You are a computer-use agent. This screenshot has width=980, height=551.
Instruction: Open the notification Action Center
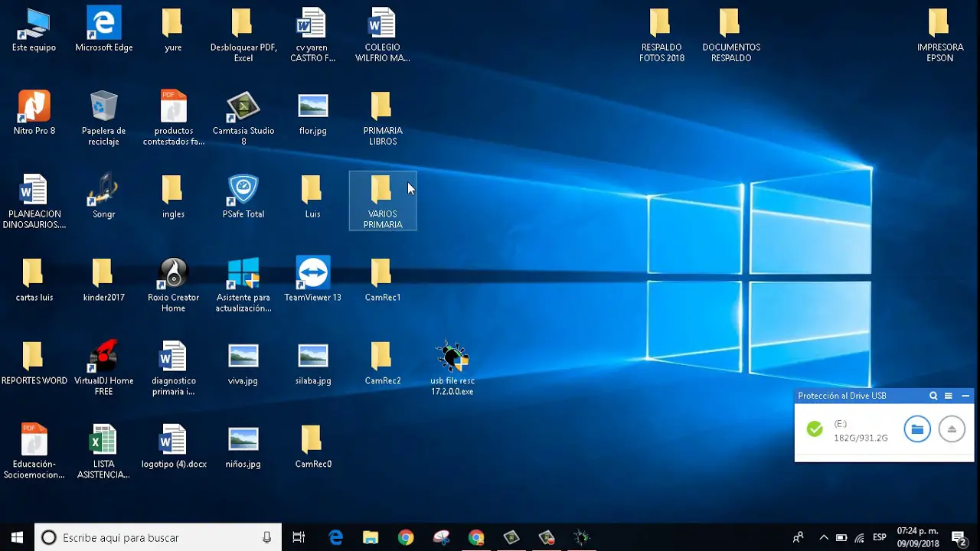tap(959, 537)
